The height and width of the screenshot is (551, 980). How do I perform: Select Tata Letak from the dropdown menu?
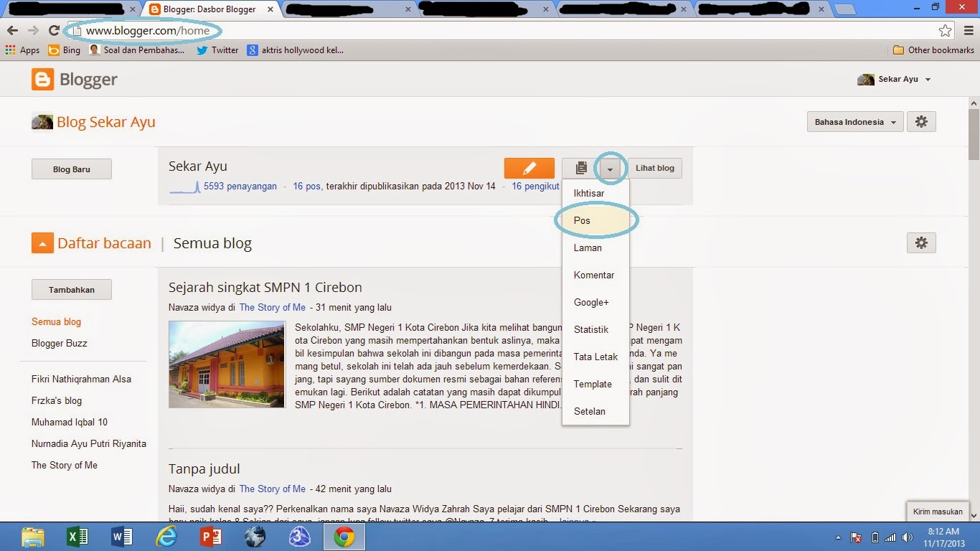coord(595,357)
